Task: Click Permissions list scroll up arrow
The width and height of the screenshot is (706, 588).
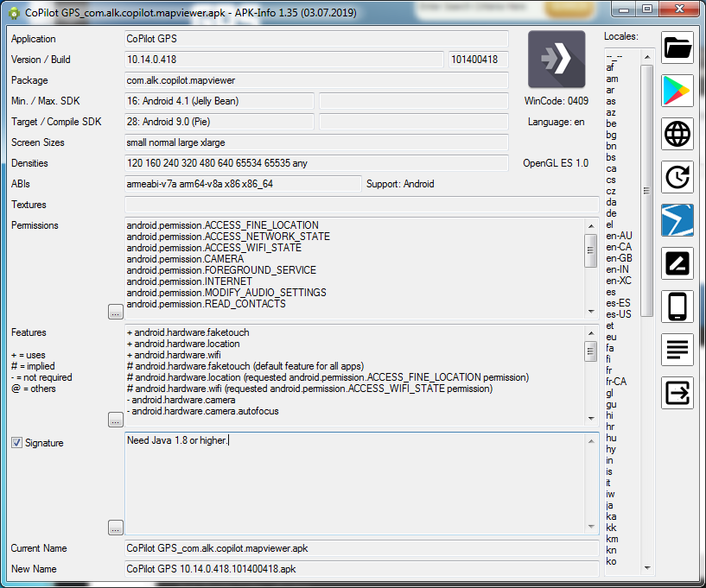Action: pyautogui.click(x=591, y=226)
